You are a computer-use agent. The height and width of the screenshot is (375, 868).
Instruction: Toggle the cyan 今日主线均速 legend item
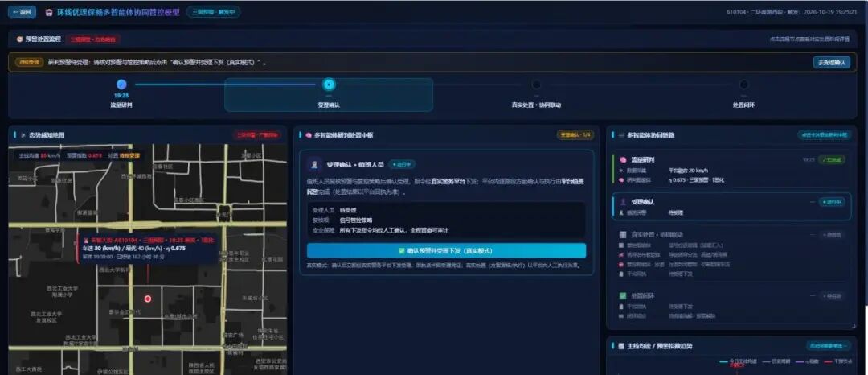[739, 361]
